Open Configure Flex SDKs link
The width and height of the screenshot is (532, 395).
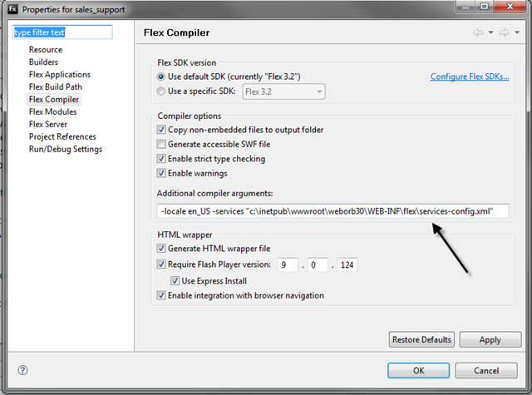pyautogui.click(x=470, y=77)
